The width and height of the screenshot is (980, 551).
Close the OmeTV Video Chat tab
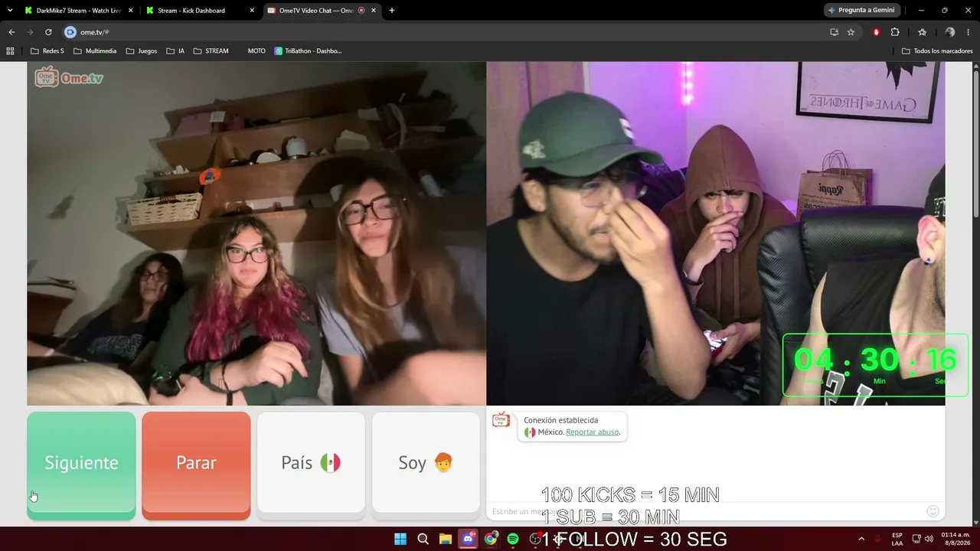(373, 11)
